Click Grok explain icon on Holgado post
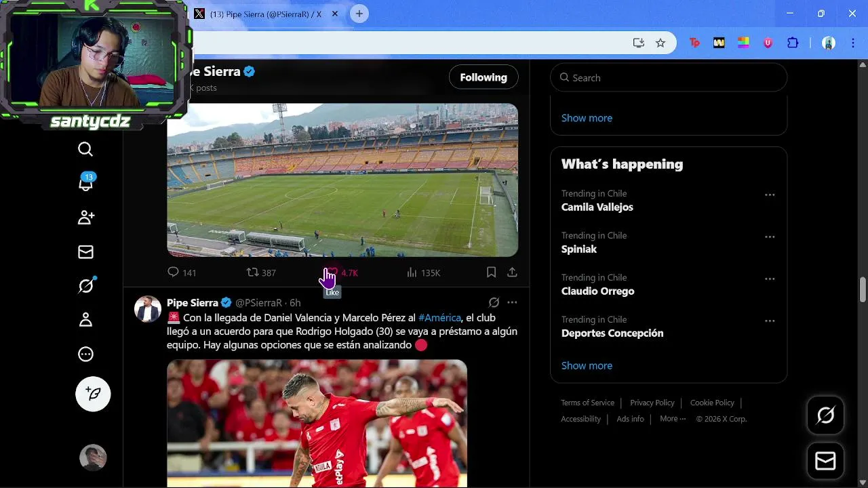Screen dimensions: 868x488 coord(494,302)
